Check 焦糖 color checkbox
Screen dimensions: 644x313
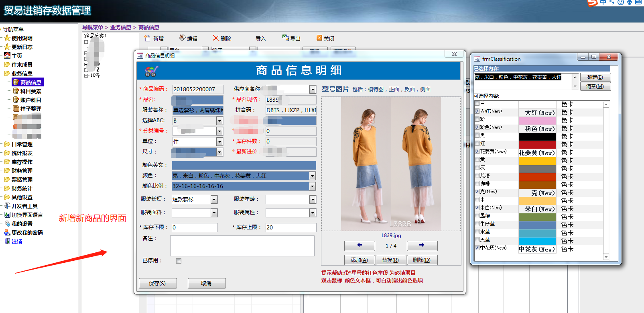[x=477, y=176]
